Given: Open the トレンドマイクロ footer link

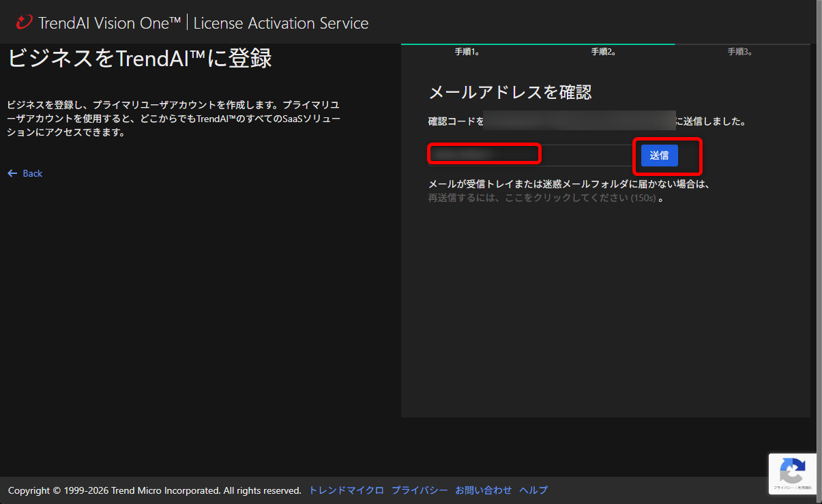Looking at the screenshot, I should (345, 490).
